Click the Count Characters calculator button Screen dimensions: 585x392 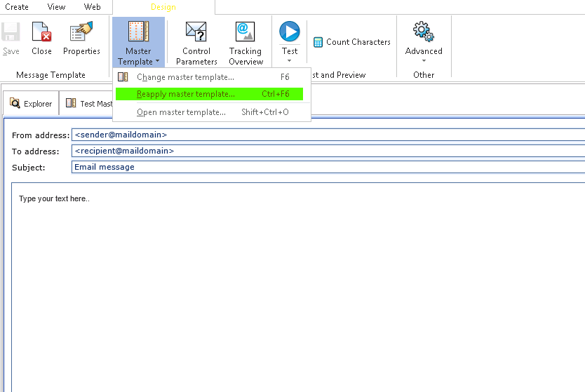352,42
